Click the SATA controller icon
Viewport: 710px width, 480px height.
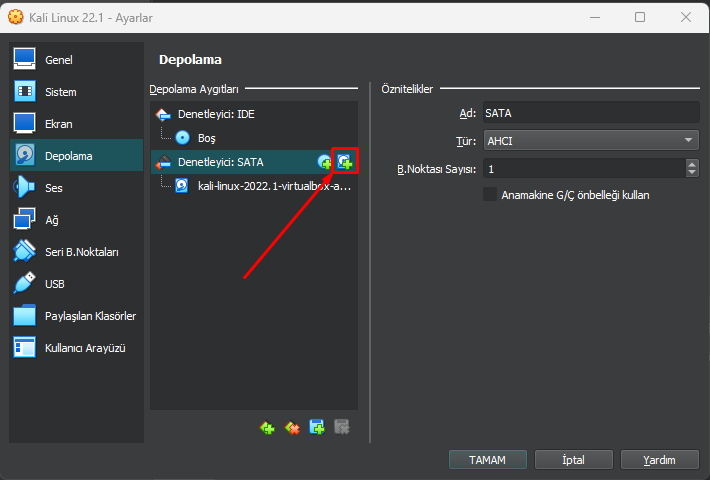(163, 162)
